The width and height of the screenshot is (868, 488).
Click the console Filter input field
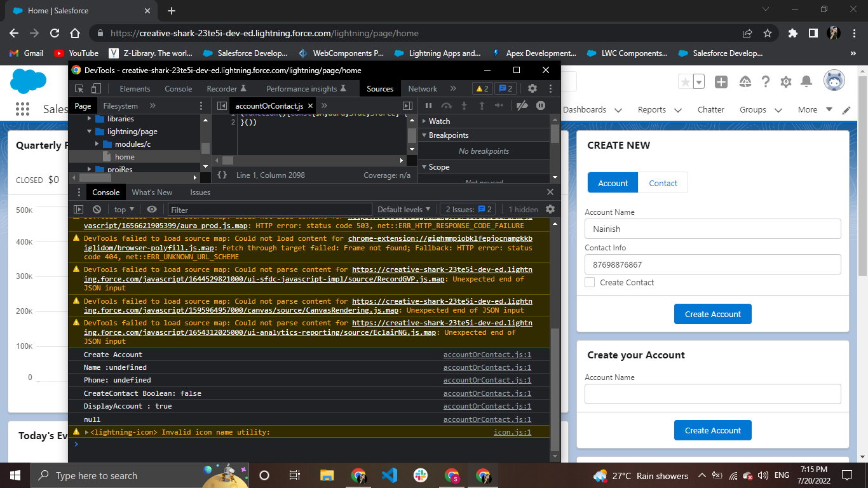point(269,210)
